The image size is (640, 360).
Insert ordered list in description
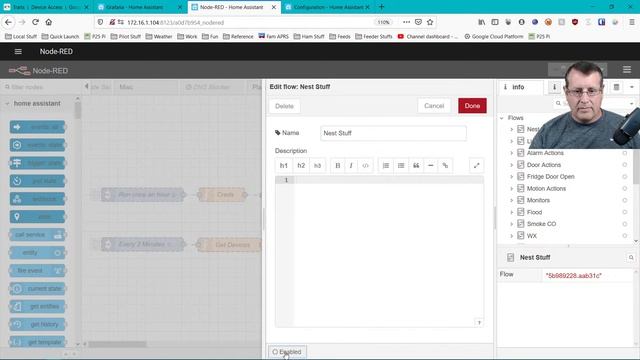coord(386,166)
